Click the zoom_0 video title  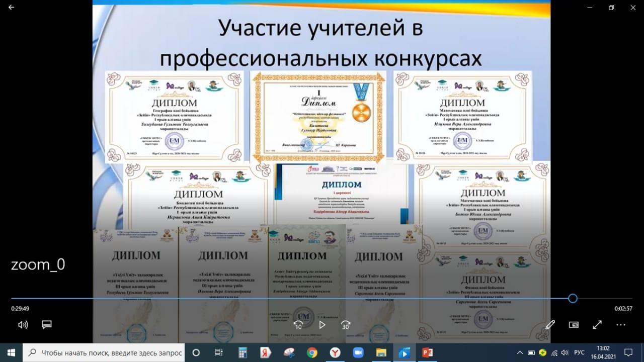(38, 265)
